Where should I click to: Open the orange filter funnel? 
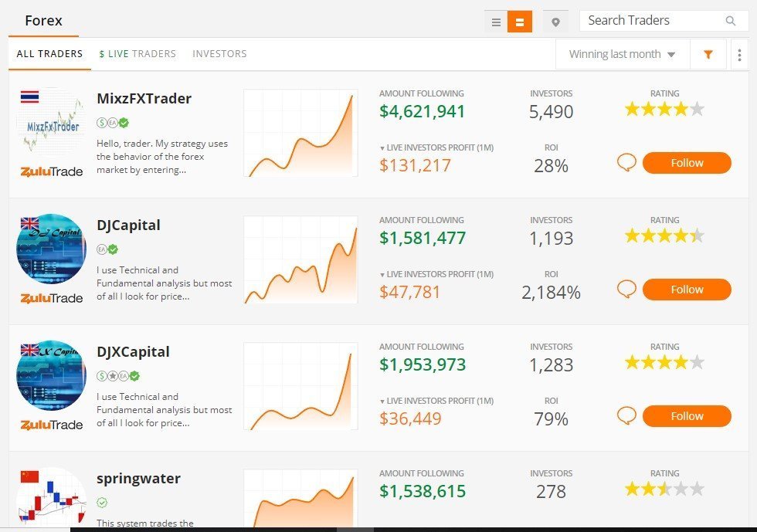tap(708, 55)
